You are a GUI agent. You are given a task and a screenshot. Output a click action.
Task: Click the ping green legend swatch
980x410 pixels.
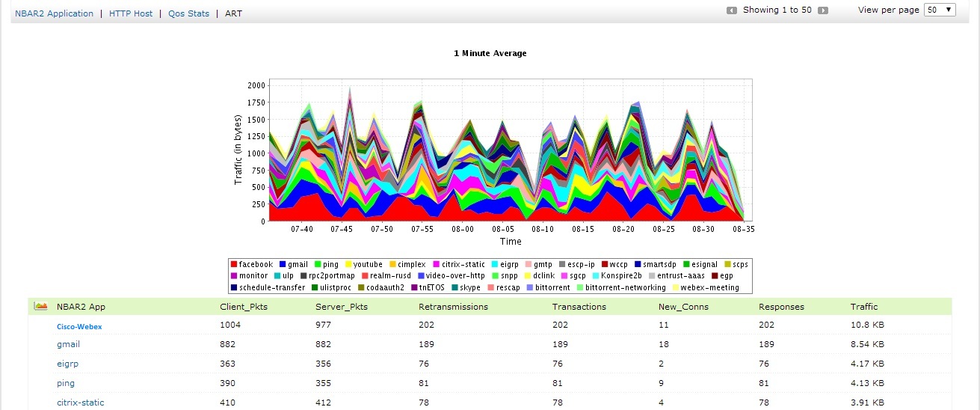coord(318,264)
